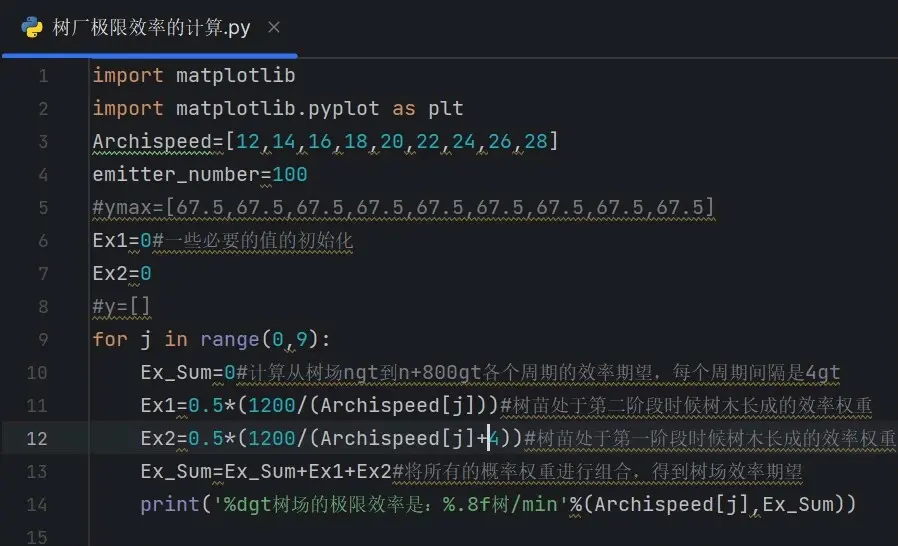The width and height of the screenshot is (898, 546).
Task: Click the value 100 on line 4
Action: [290, 175]
